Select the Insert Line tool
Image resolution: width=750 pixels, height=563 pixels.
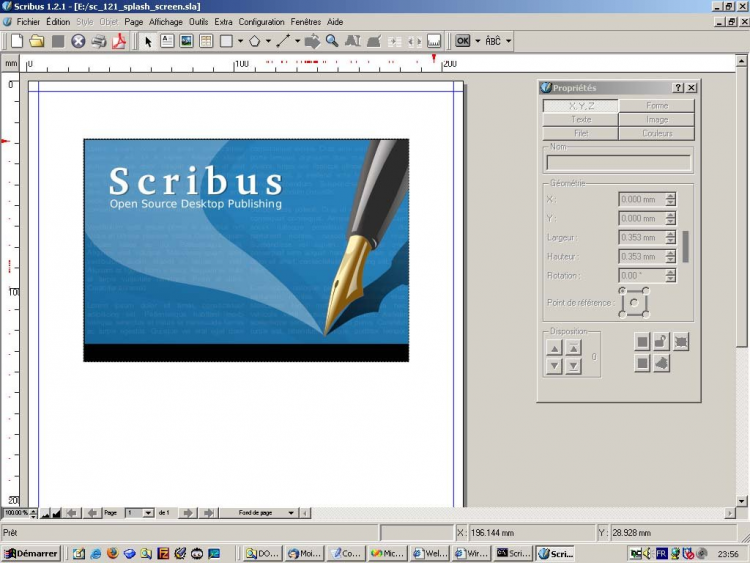tap(283, 41)
